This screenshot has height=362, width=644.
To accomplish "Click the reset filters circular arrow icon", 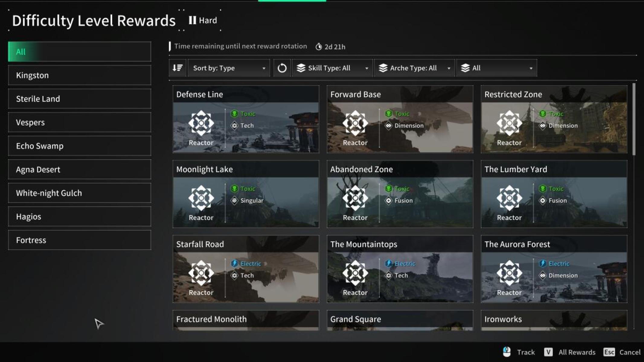I will pyautogui.click(x=282, y=68).
